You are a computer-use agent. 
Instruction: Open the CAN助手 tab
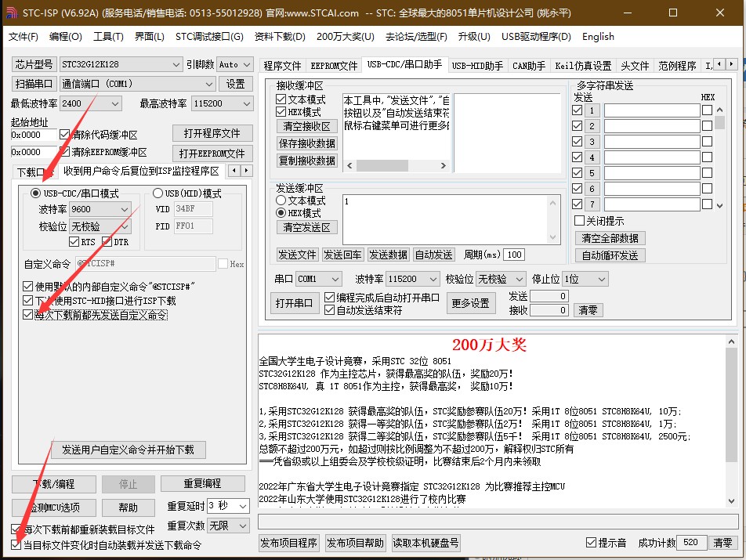point(529,66)
